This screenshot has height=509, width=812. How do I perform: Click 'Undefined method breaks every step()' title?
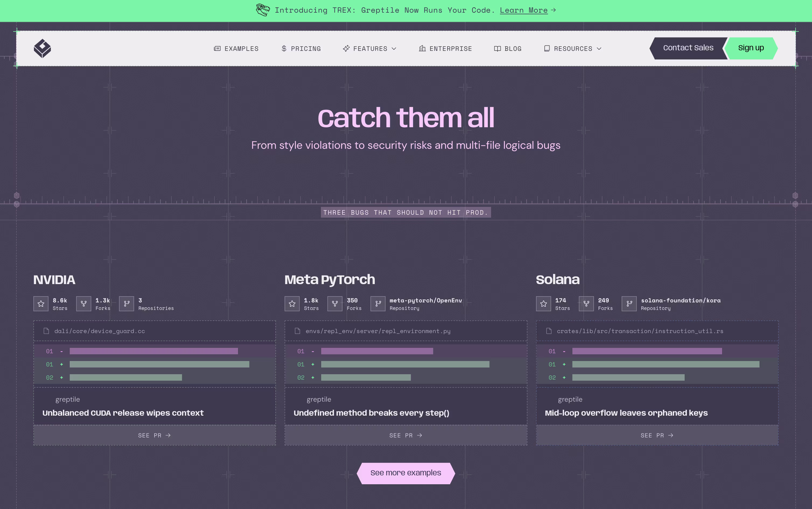tap(372, 413)
